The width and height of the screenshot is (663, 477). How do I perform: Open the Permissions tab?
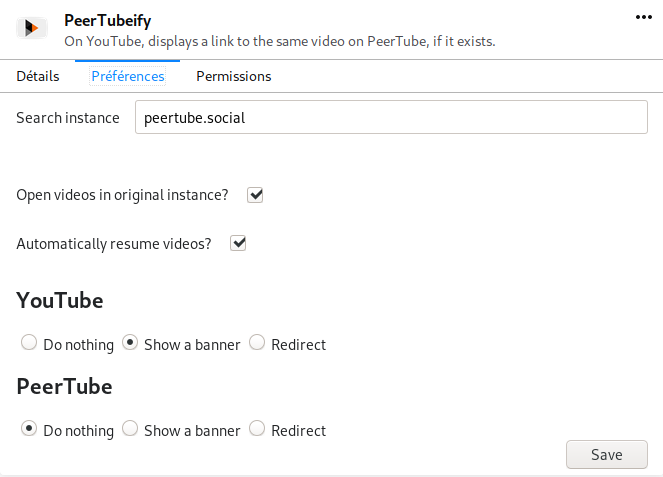click(233, 76)
